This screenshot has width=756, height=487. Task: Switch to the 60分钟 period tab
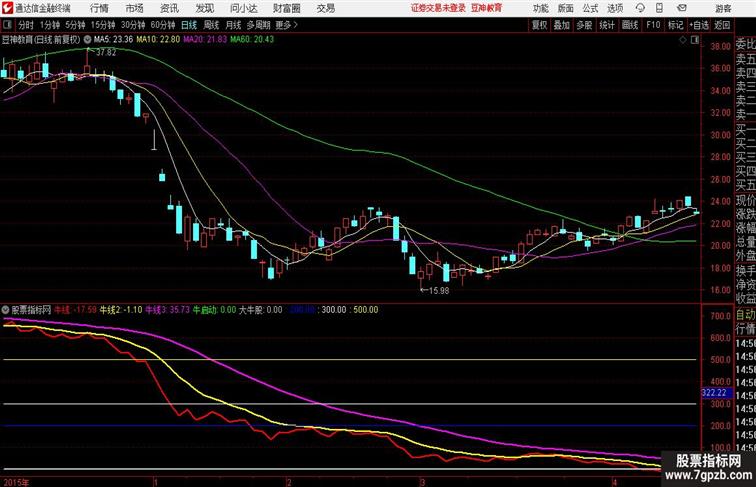[163, 25]
